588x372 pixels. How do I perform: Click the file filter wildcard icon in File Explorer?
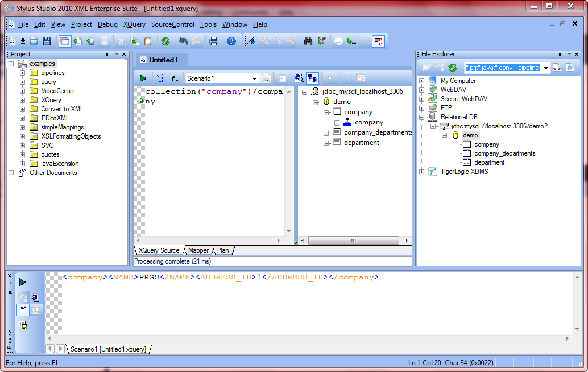(x=557, y=68)
